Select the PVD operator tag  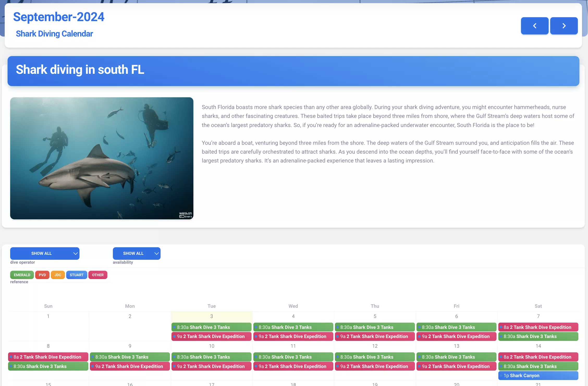click(42, 275)
